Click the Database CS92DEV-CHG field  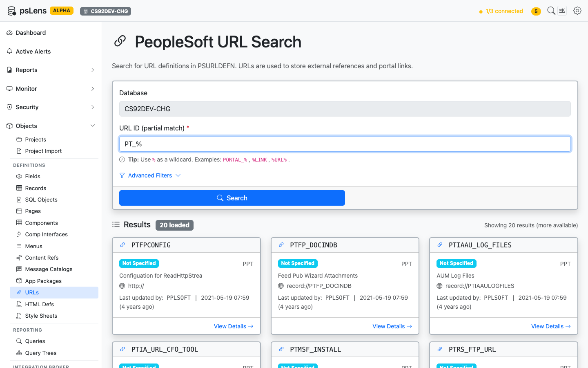345,109
